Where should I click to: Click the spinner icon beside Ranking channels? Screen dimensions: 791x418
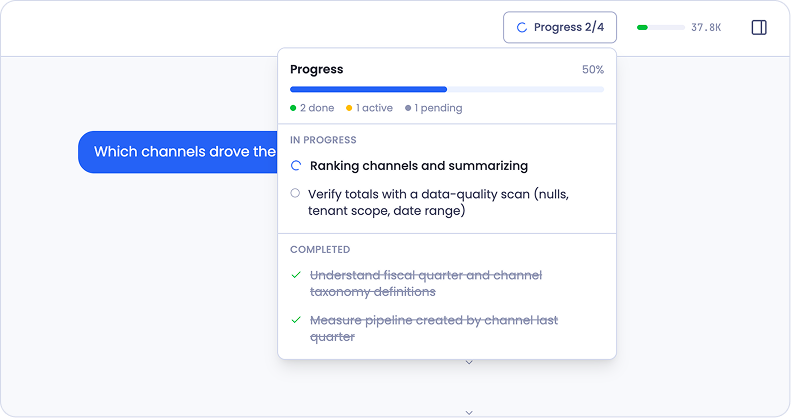(x=296, y=165)
